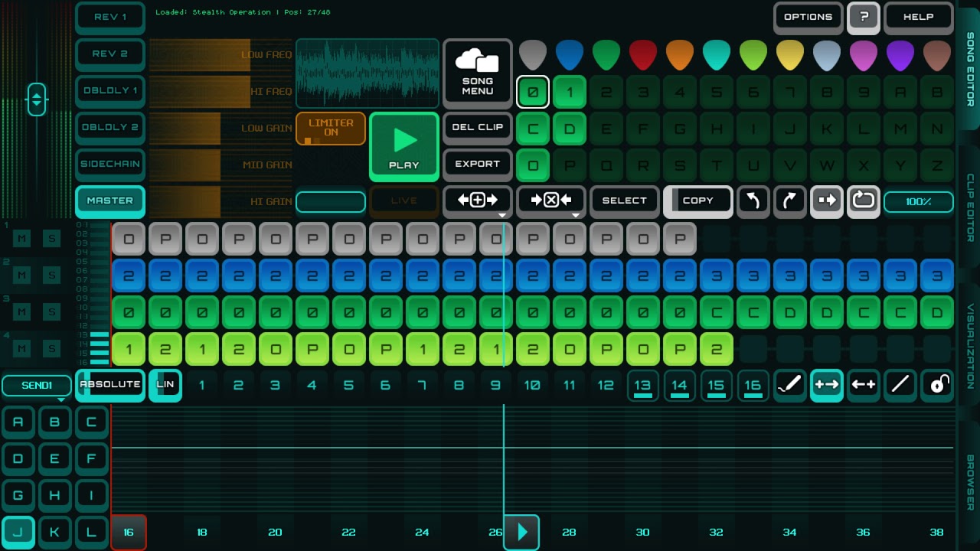
Task: Click the padlock automation lock icon
Action: (937, 385)
